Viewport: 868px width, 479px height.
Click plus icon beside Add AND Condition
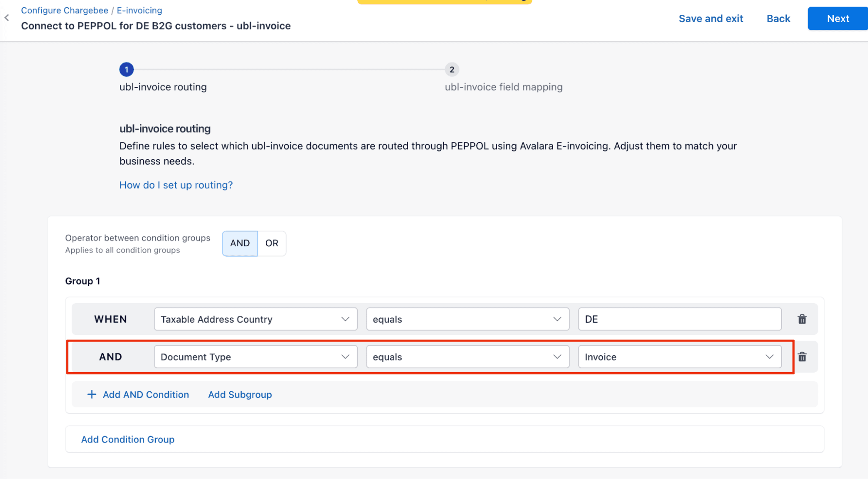(92, 394)
